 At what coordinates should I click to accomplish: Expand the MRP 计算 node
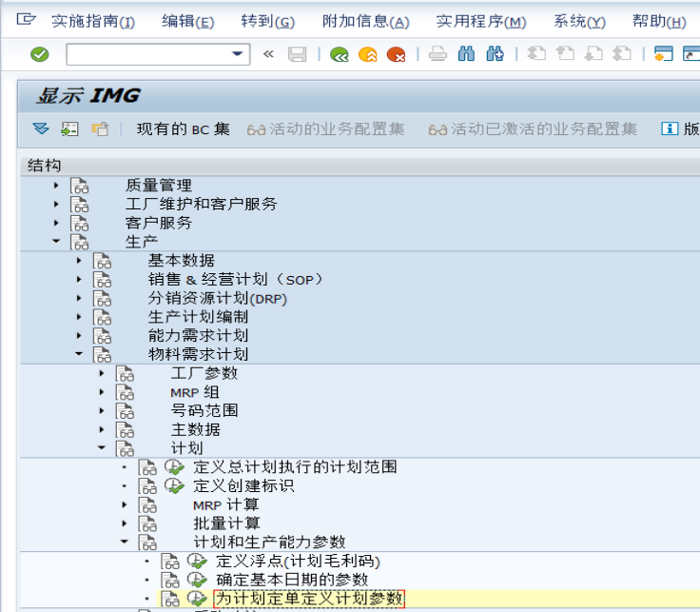pyautogui.click(x=125, y=504)
